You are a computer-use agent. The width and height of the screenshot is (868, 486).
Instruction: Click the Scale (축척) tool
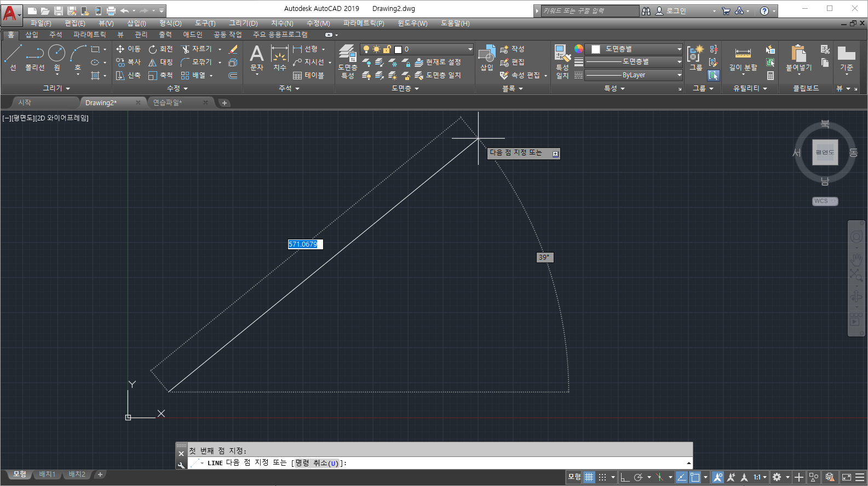point(161,76)
